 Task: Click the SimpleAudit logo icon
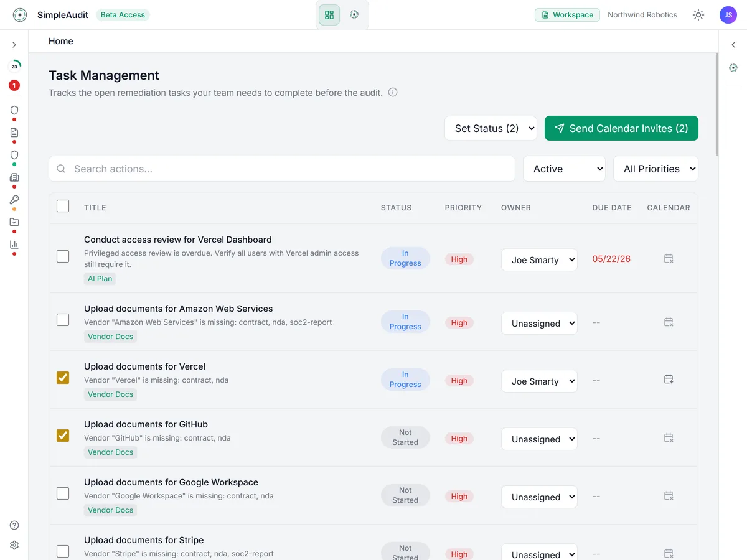pos(20,15)
